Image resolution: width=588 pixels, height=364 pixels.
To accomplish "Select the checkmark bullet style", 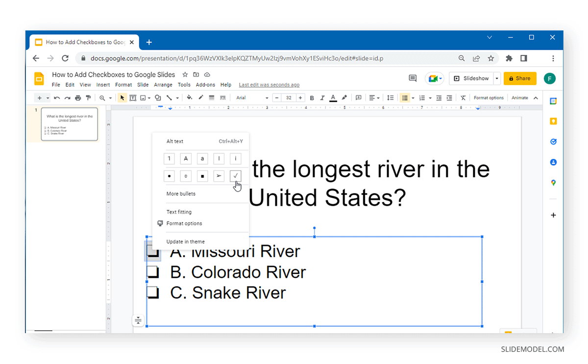I will point(236,176).
